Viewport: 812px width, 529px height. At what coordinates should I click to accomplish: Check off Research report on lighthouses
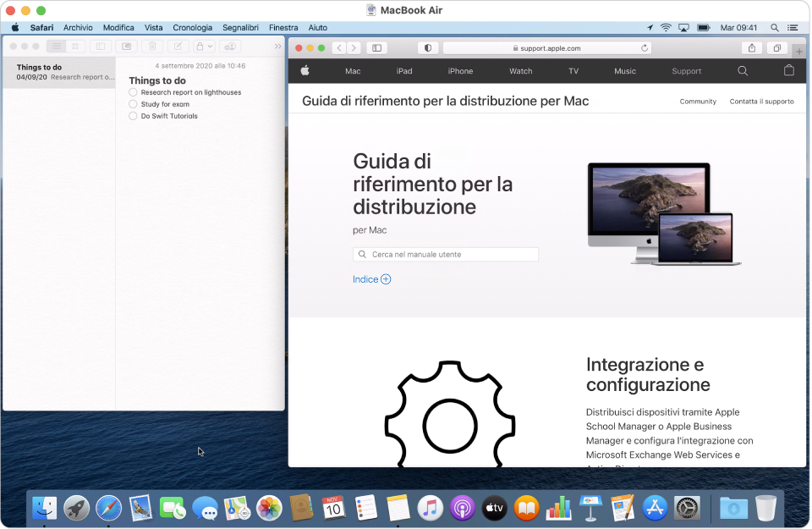tap(133, 92)
